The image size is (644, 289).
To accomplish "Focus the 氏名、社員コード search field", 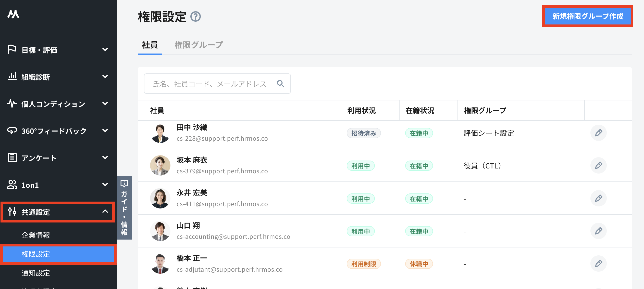I will (217, 84).
